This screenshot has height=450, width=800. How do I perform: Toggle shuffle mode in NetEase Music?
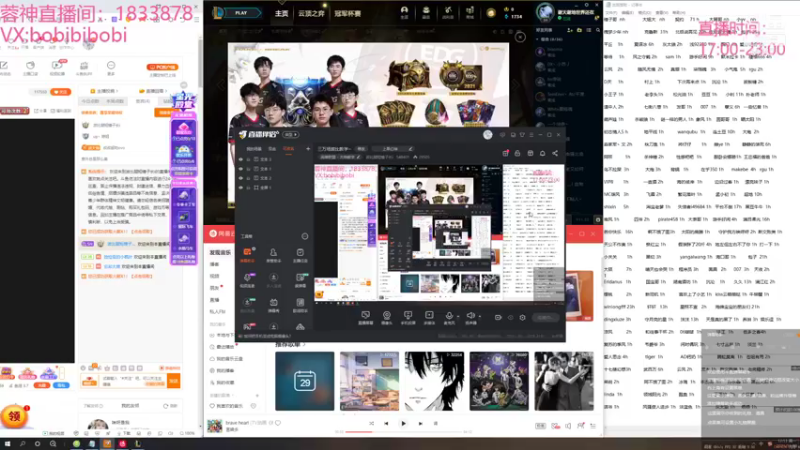[x=371, y=423]
